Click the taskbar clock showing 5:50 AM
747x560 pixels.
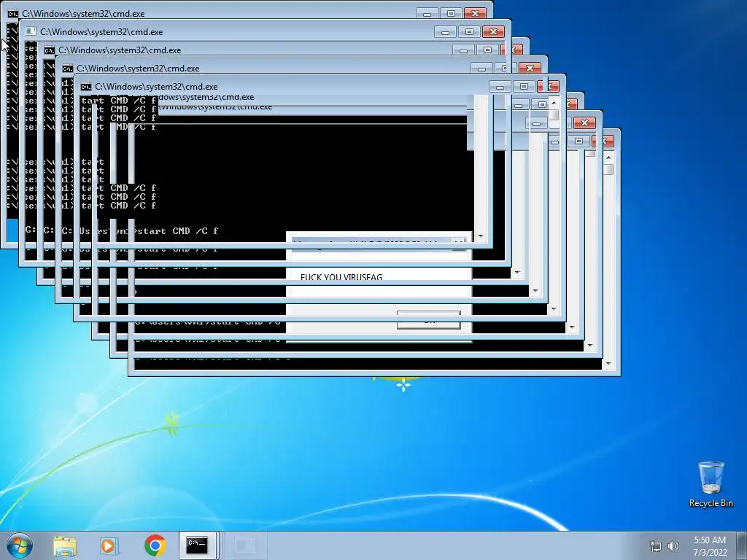(710, 546)
